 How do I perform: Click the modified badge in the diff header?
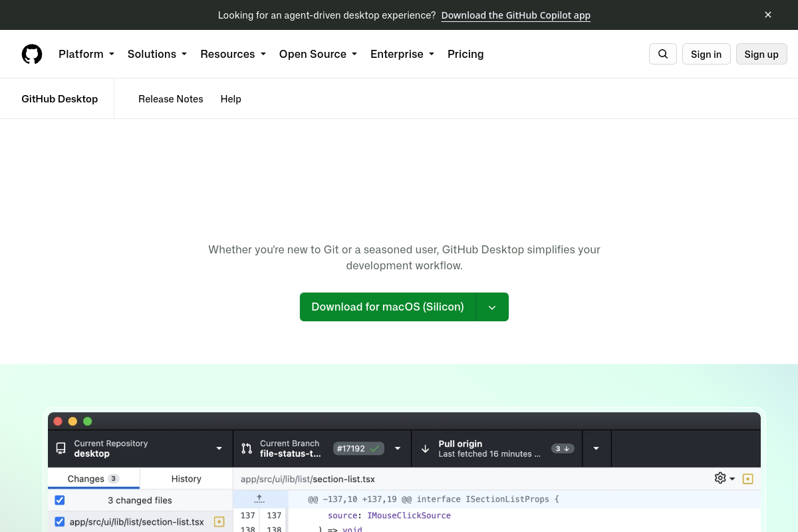click(x=747, y=479)
